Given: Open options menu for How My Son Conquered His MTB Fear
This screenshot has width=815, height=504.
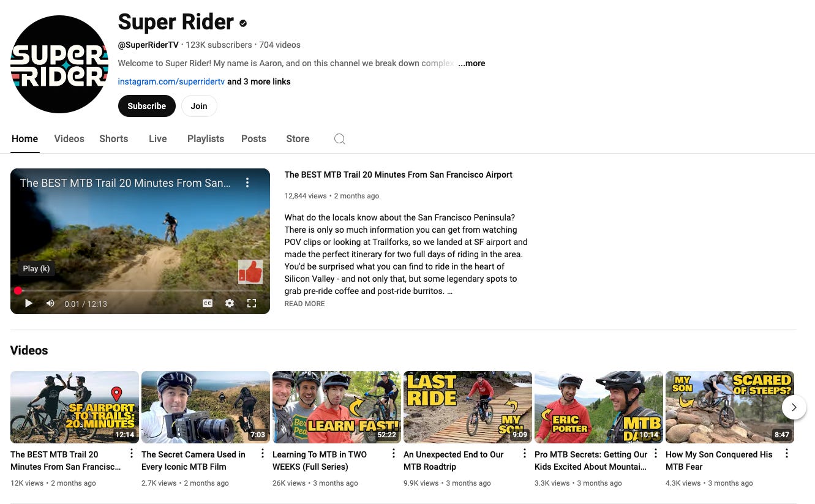Looking at the screenshot, I should tap(786, 454).
